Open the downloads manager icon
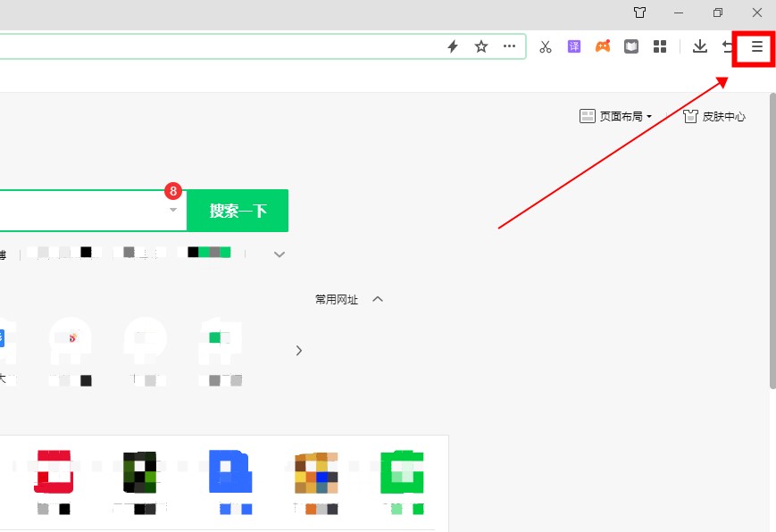 (x=699, y=46)
